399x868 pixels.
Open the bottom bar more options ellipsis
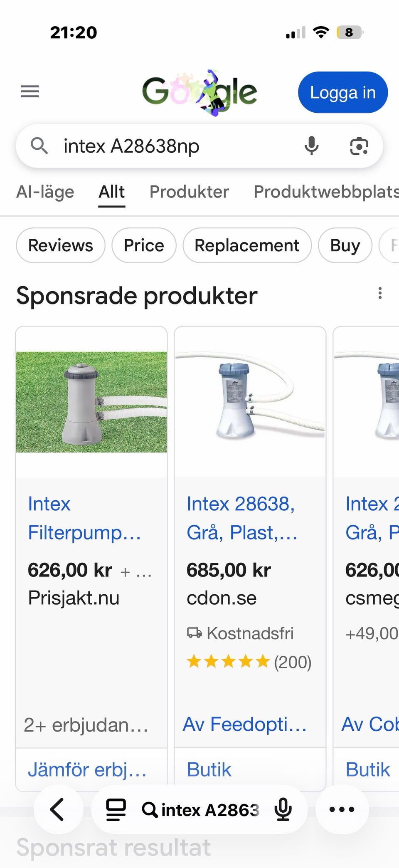(342, 809)
